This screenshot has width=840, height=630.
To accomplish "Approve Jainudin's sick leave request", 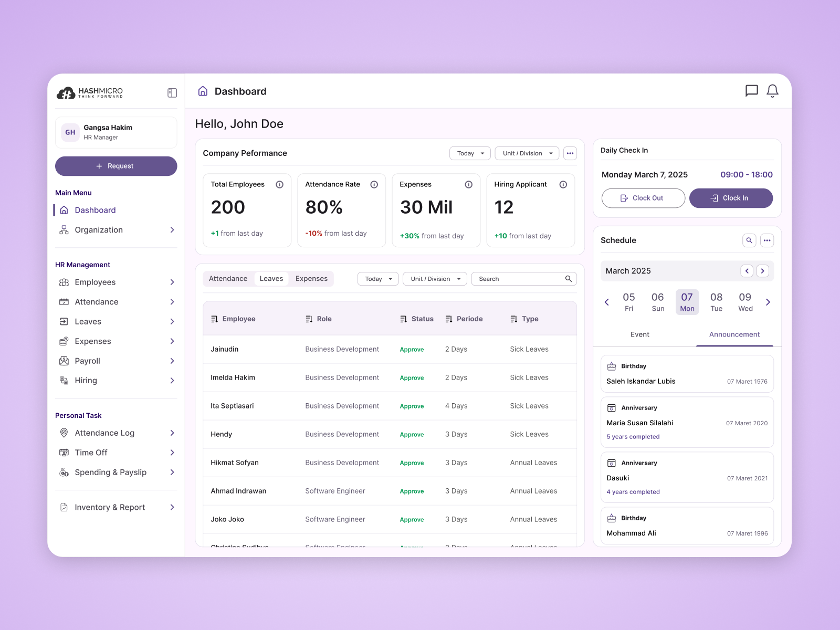I will click(x=412, y=349).
